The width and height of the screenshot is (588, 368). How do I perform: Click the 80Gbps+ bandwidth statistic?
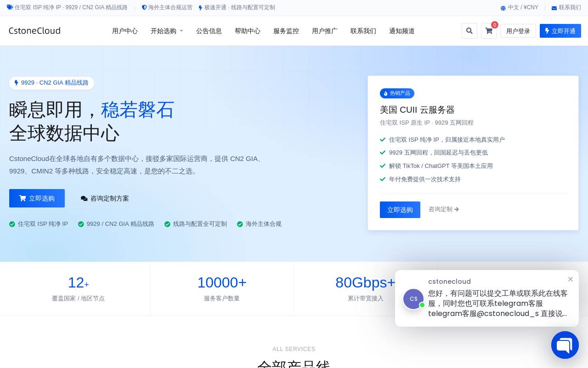[x=365, y=289]
